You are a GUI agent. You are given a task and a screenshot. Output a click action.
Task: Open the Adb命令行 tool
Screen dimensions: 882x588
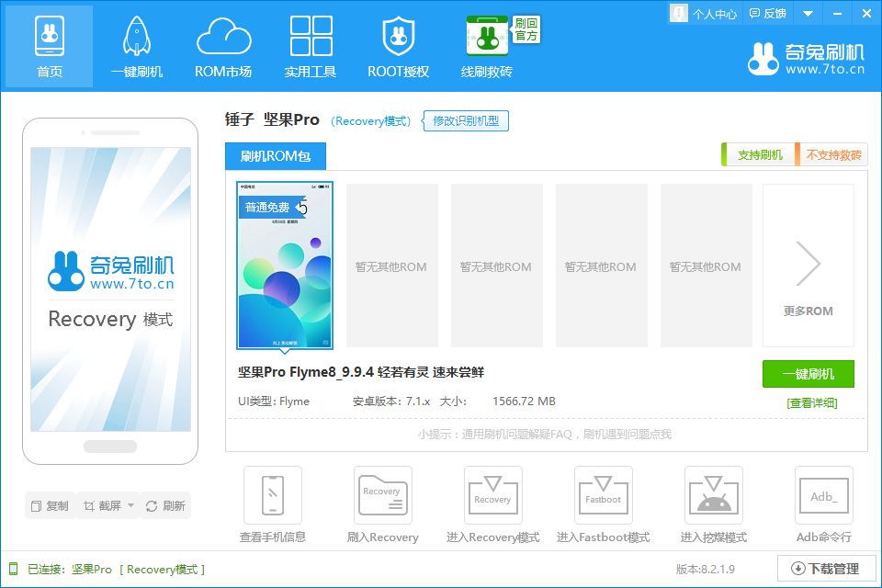pos(823,504)
